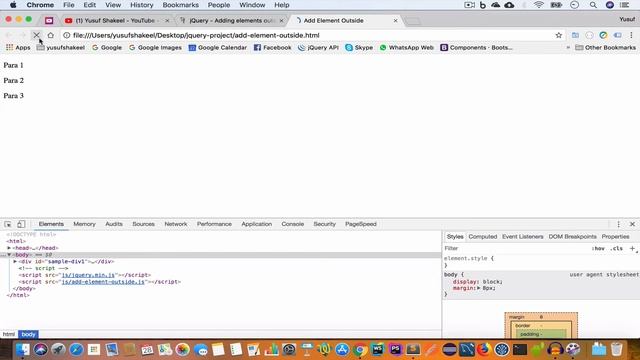Open the jQuery API bookmark
Viewport: 640px width, 360px height.
(318, 47)
